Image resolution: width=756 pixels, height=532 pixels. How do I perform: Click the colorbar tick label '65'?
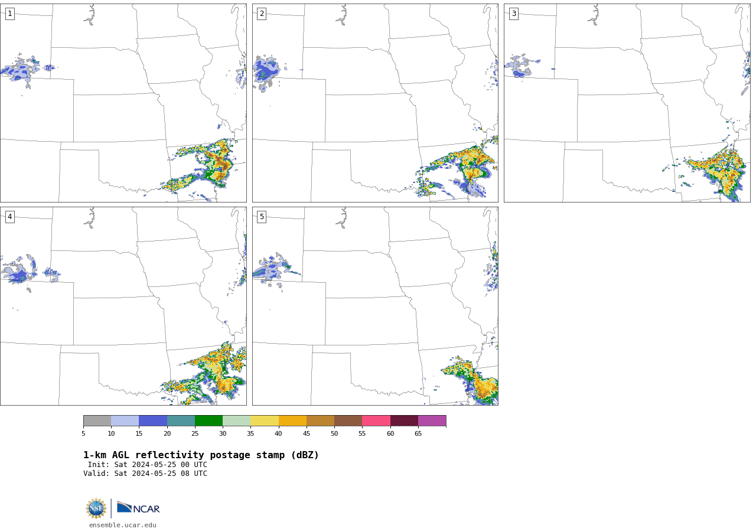point(418,434)
